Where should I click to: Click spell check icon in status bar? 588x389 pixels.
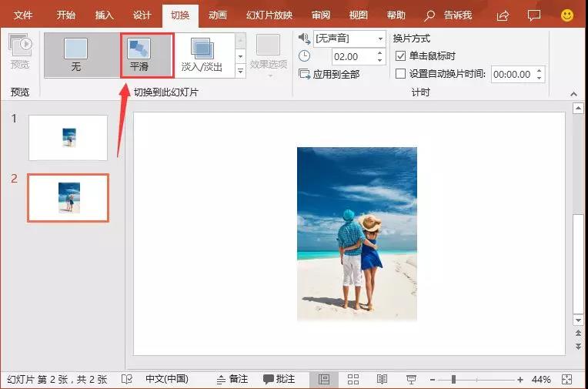tap(127, 379)
